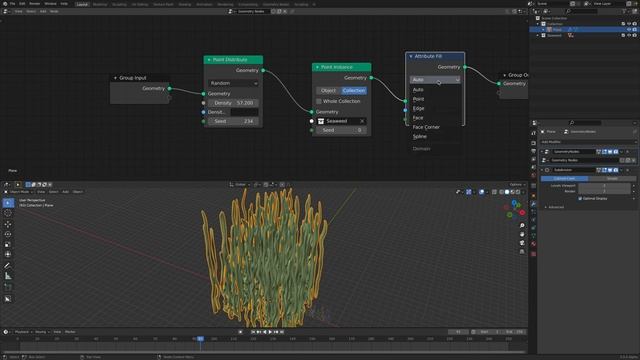Toggle the Optimal Display checkbox
This screenshot has width=640, height=360.
[x=580, y=199]
